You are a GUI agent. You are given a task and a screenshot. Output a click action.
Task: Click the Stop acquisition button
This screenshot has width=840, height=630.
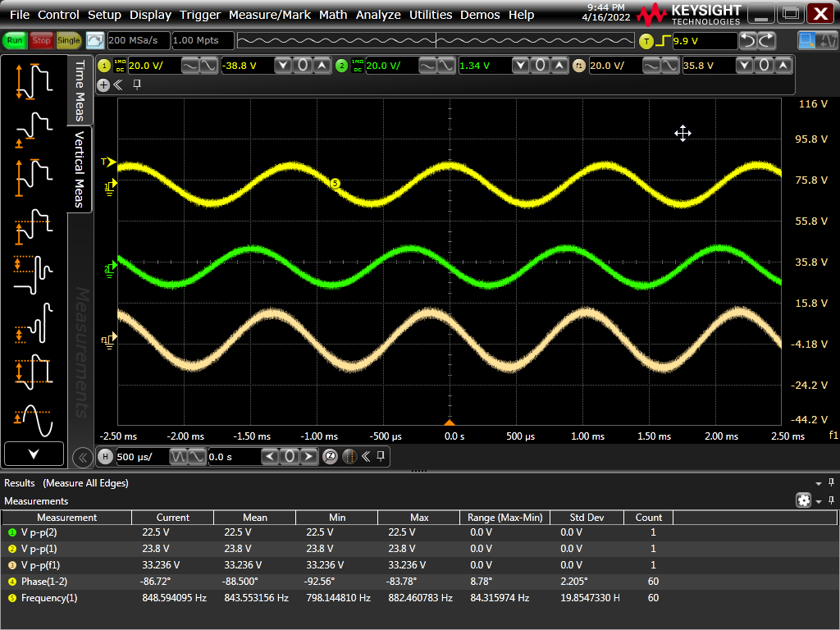pos(41,40)
